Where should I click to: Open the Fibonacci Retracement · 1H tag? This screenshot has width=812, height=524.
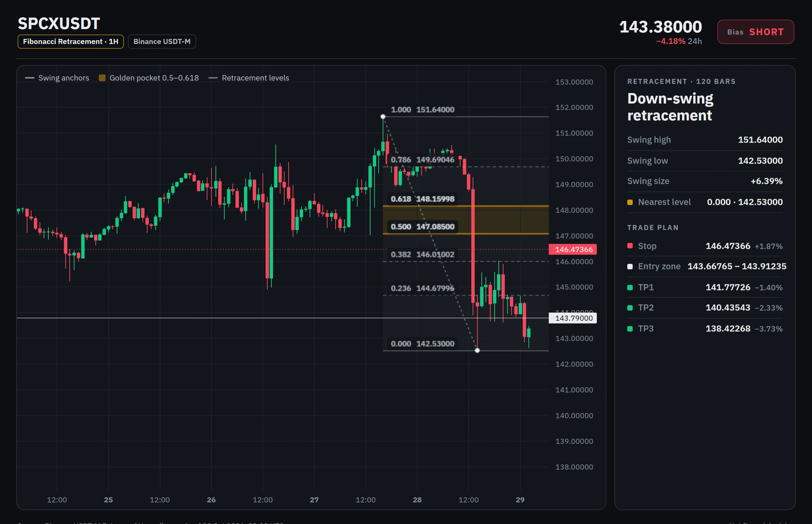(70, 42)
